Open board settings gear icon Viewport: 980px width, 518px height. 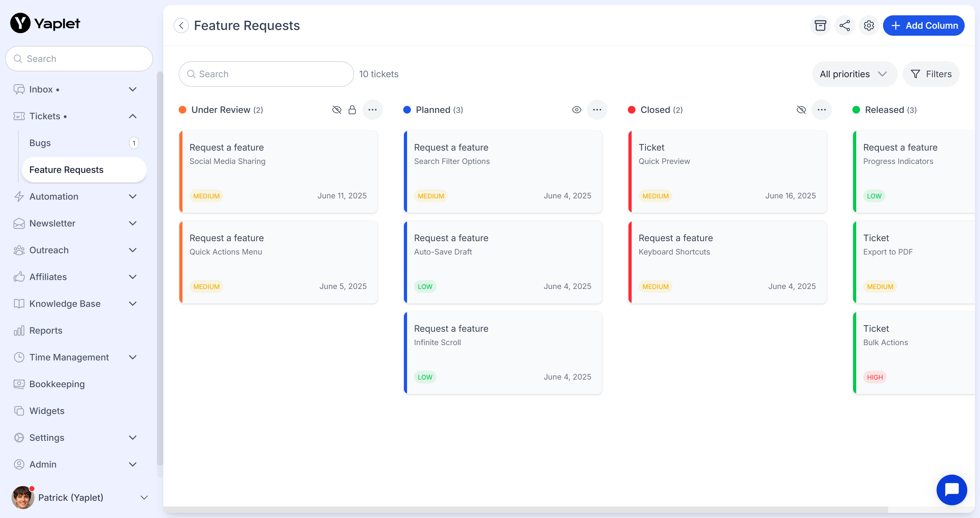(x=869, y=26)
